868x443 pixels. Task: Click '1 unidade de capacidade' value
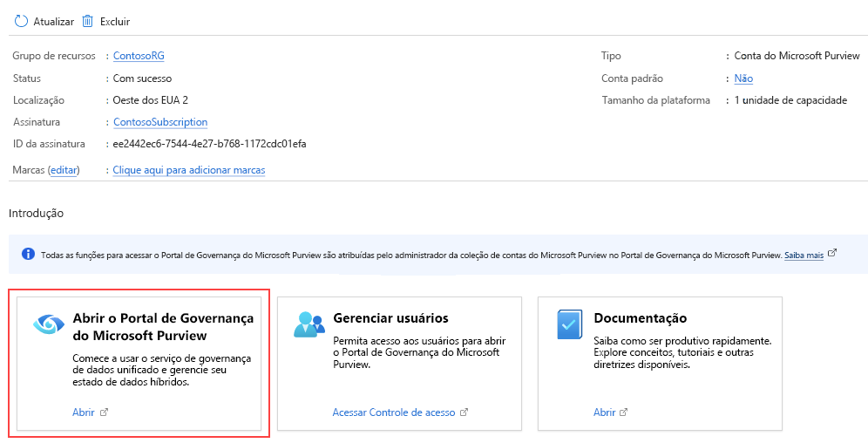(790, 101)
